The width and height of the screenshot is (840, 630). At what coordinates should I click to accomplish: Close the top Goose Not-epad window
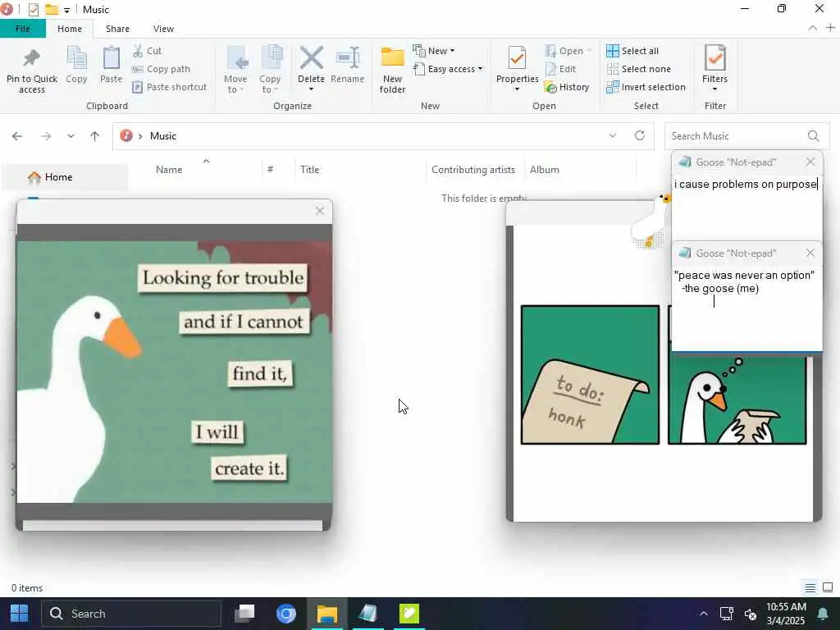(x=810, y=162)
